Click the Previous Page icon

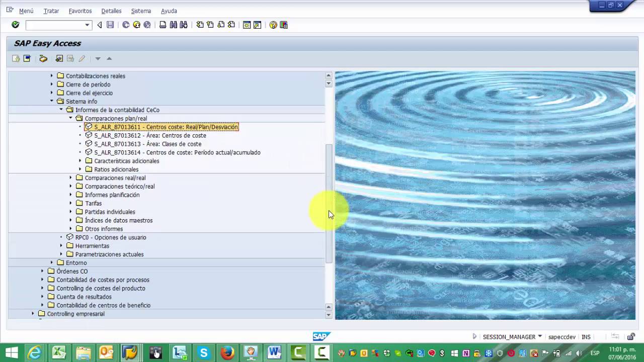[210, 25]
